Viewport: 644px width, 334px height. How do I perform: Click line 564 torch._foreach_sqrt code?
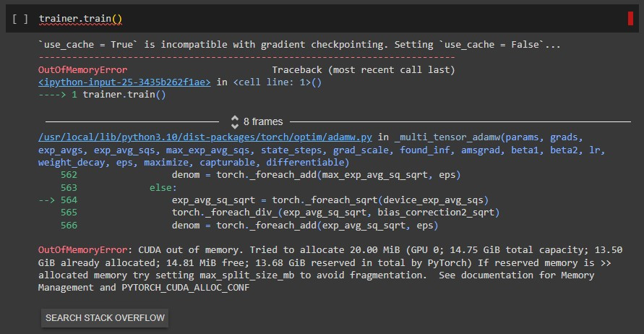[330, 200]
